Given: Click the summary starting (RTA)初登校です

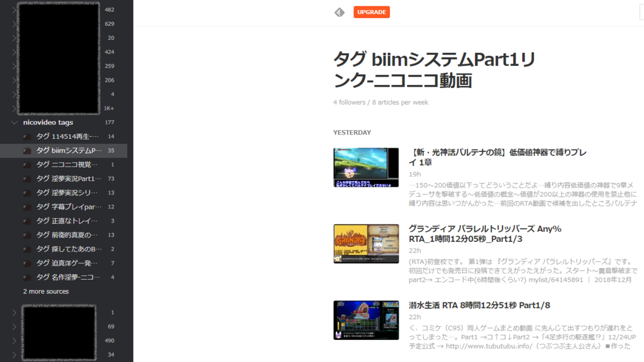Looking at the screenshot, I should click(523, 270).
